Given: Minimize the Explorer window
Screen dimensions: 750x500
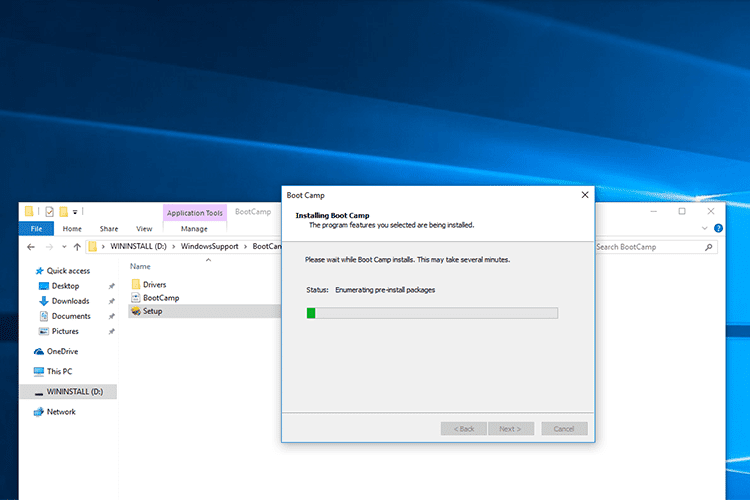Looking at the screenshot, I should 653,211.
